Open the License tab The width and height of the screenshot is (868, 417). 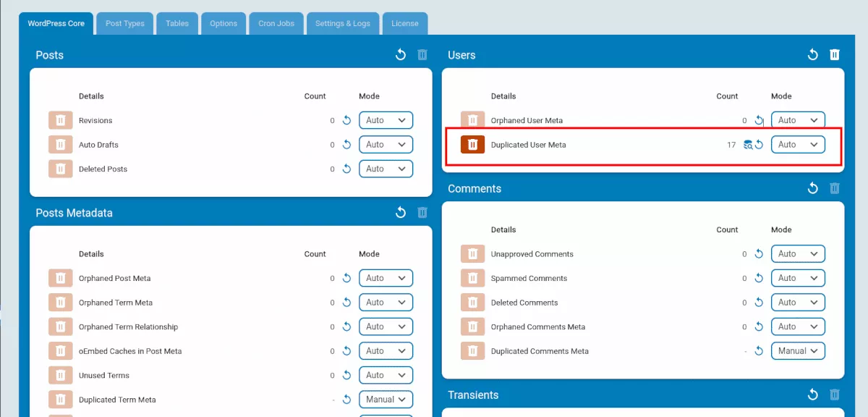tap(405, 23)
